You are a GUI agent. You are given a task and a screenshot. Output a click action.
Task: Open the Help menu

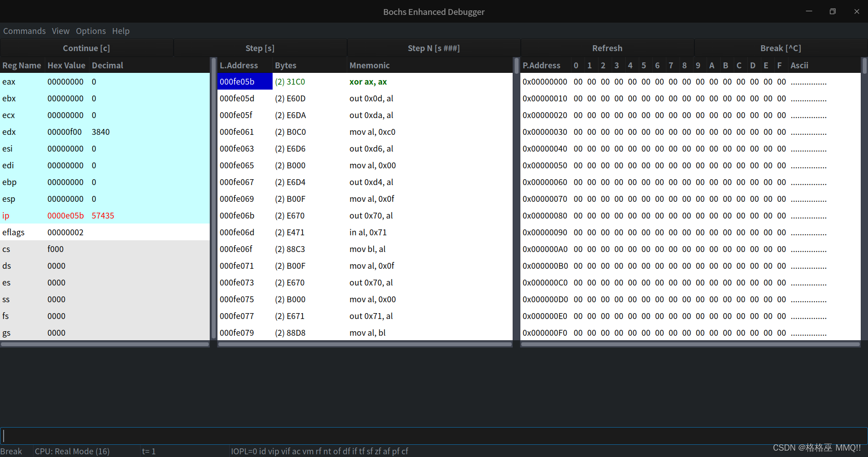(121, 31)
